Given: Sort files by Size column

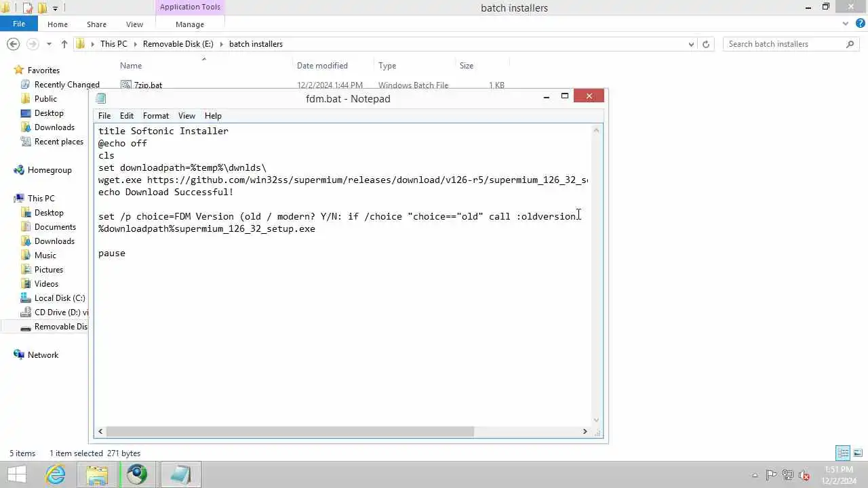Looking at the screenshot, I should point(467,66).
